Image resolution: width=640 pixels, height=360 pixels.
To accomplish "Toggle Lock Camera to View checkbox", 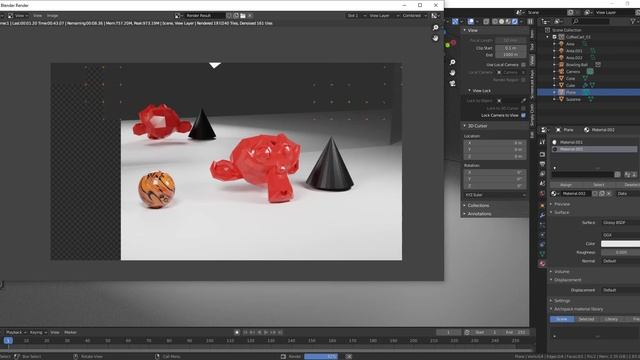I will click(x=523, y=116).
